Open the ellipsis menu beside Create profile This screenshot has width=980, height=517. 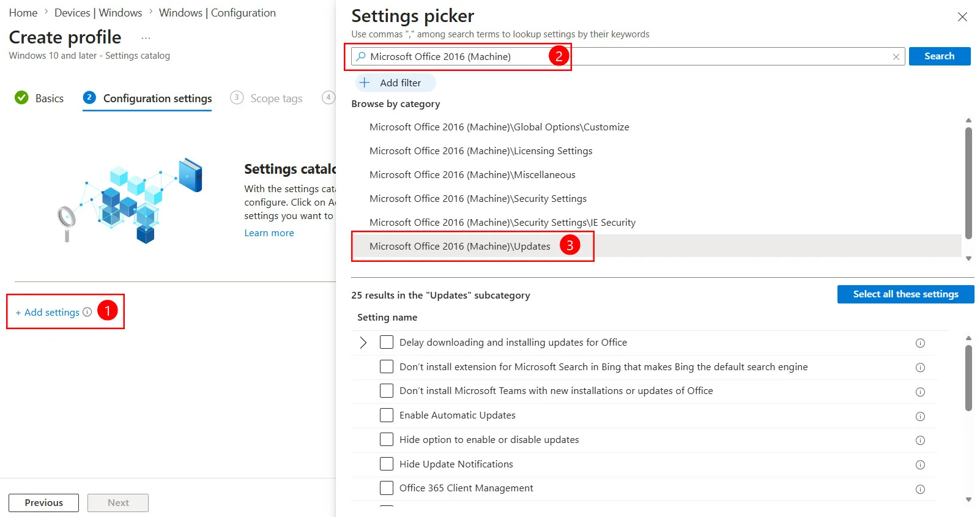tap(146, 38)
